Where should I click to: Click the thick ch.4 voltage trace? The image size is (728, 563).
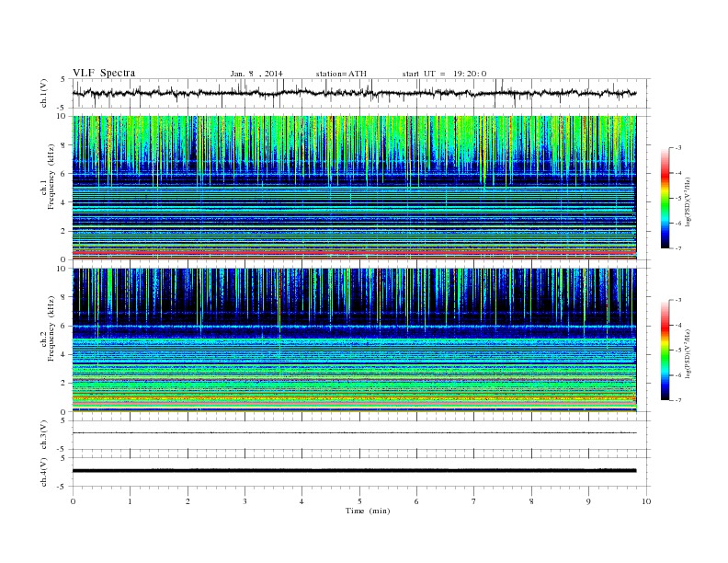(x=354, y=471)
